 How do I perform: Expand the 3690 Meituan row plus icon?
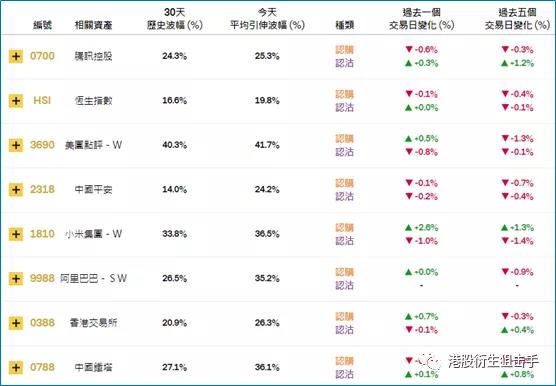pyautogui.click(x=16, y=145)
